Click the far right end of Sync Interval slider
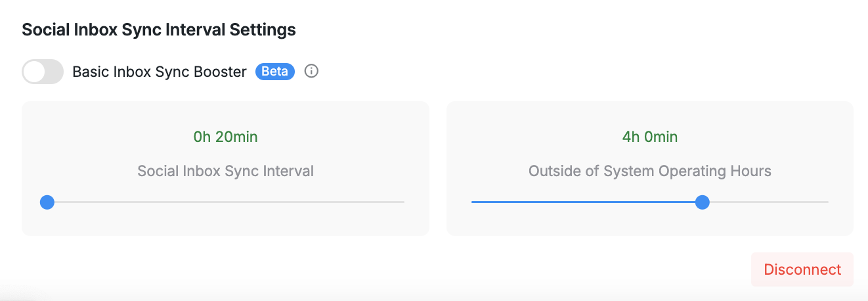 click(x=402, y=202)
